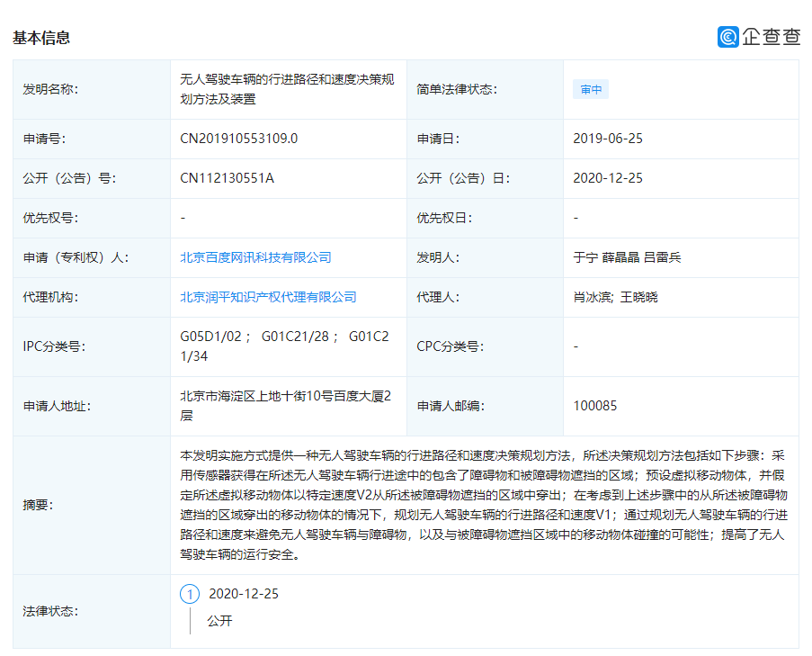
Task: Click the abstract paragraph text
Action: (x=484, y=505)
